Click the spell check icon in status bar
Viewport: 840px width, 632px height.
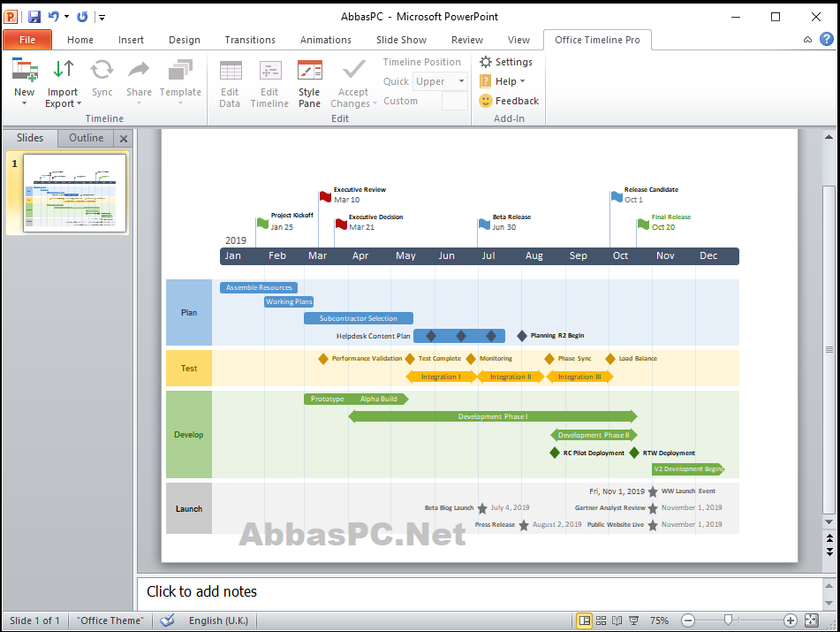167,621
